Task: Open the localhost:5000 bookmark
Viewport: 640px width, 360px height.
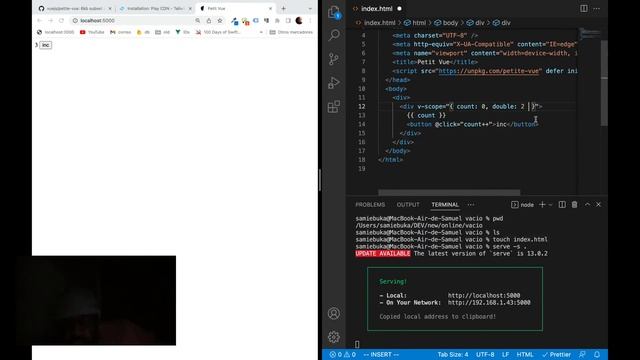Action: pyautogui.click(x=56, y=32)
